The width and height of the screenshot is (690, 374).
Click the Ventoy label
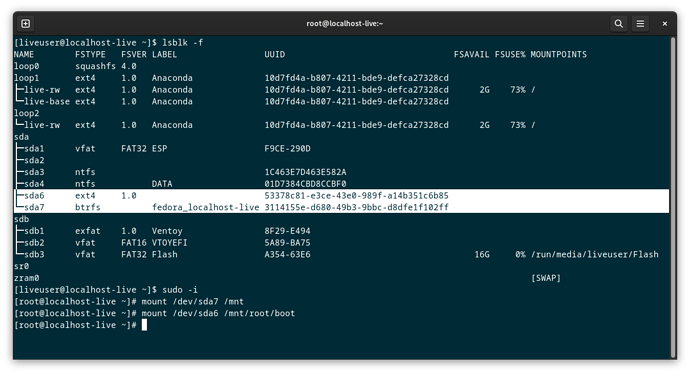click(x=167, y=231)
